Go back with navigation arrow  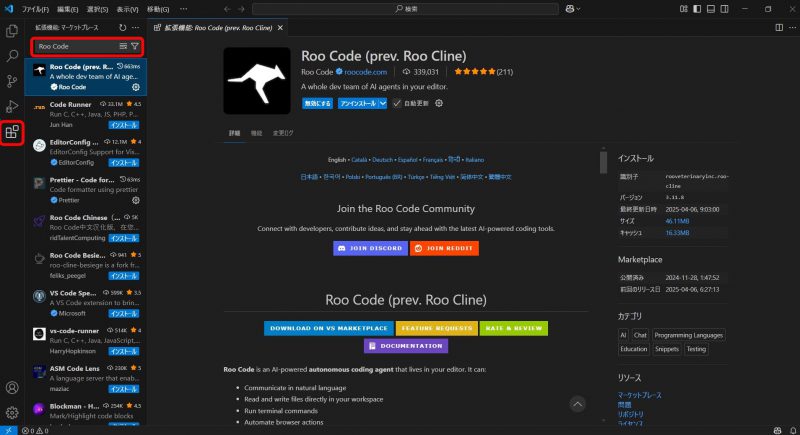(227, 9)
